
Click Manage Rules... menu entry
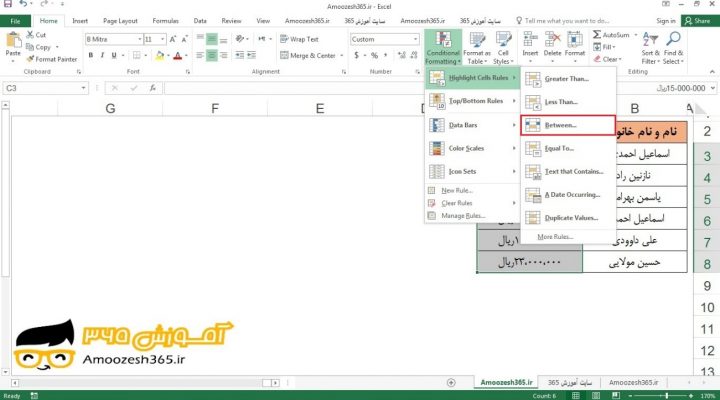pos(472,215)
